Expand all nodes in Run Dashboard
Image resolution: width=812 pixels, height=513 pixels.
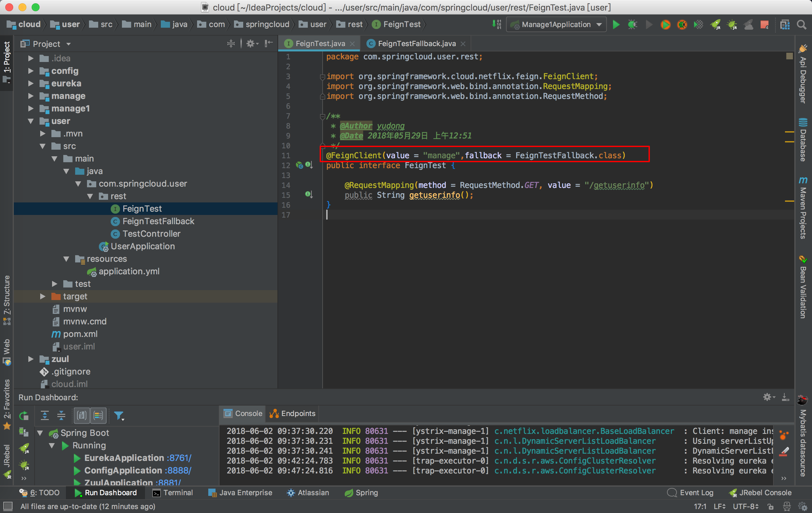point(44,415)
